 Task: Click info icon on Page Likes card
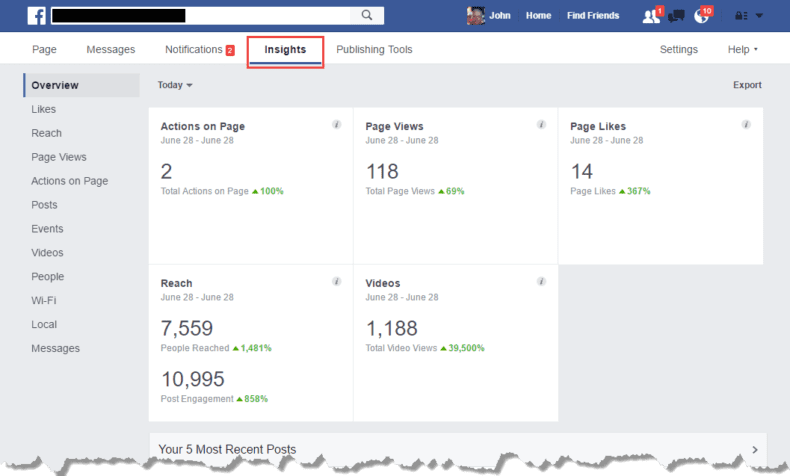click(x=746, y=125)
